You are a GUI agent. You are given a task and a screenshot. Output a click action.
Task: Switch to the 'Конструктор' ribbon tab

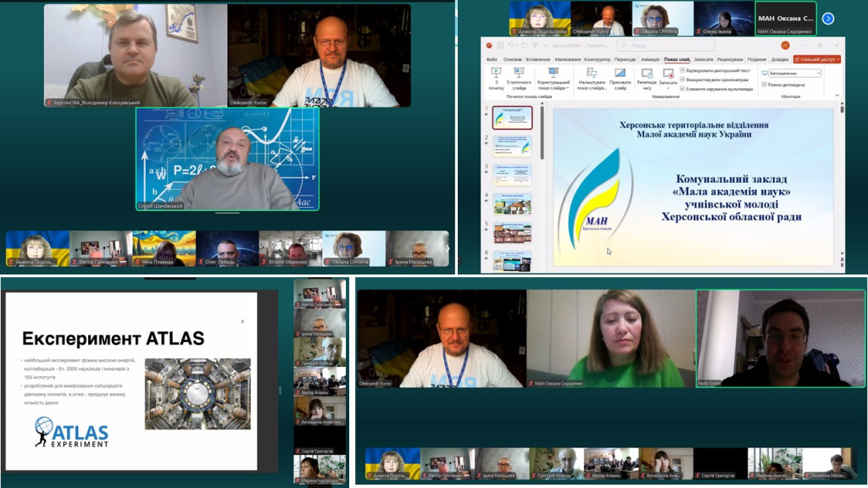(597, 59)
